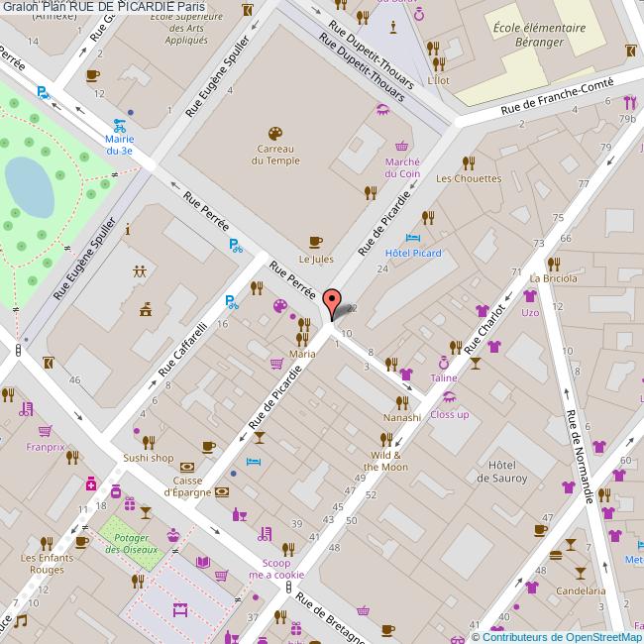Click the Le Jules coffee cup icon

pyautogui.click(x=316, y=241)
